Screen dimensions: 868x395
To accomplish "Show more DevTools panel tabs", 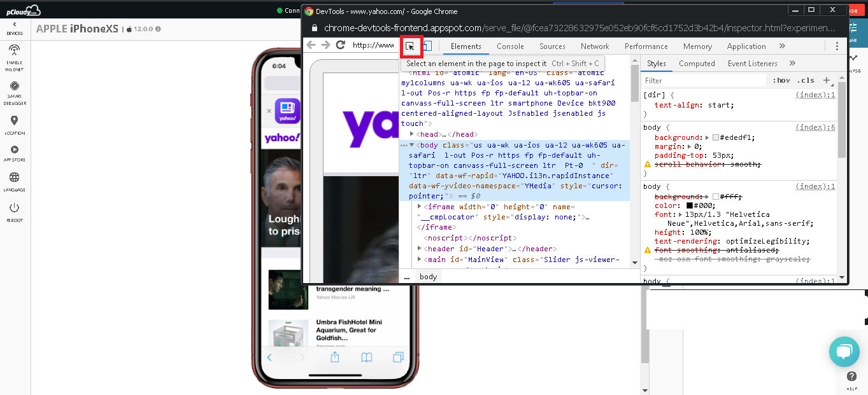I will (782, 46).
